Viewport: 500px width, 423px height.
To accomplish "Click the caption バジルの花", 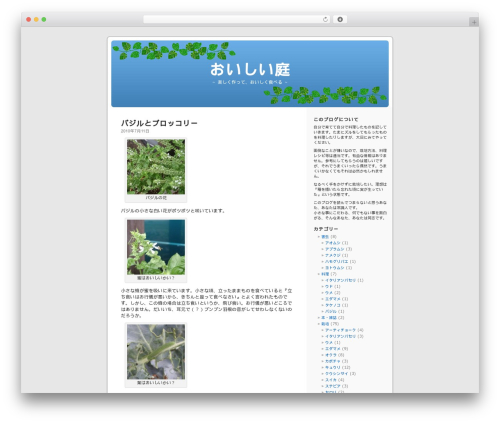I will click(156, 198).
